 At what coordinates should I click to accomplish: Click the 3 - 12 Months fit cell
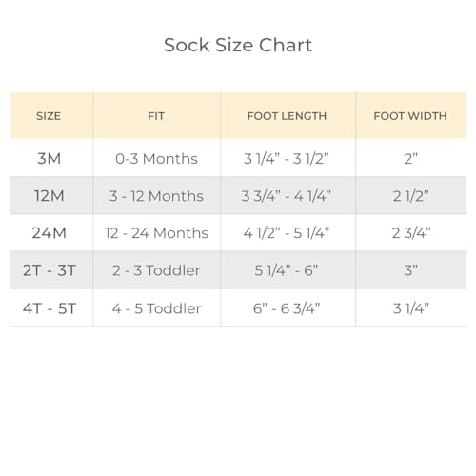(x=156, y=196)
